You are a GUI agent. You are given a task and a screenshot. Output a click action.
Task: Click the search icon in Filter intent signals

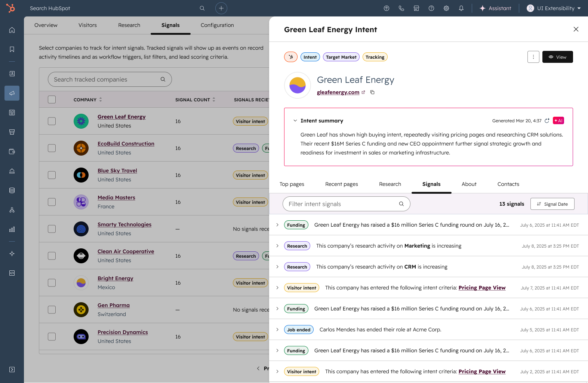(x=401, y=204)
